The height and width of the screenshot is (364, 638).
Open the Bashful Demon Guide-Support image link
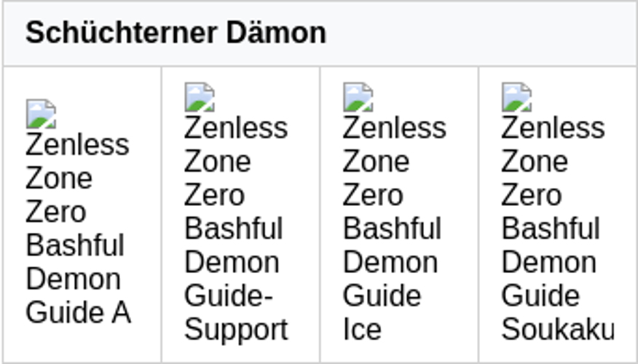click(x=236, y=229)
